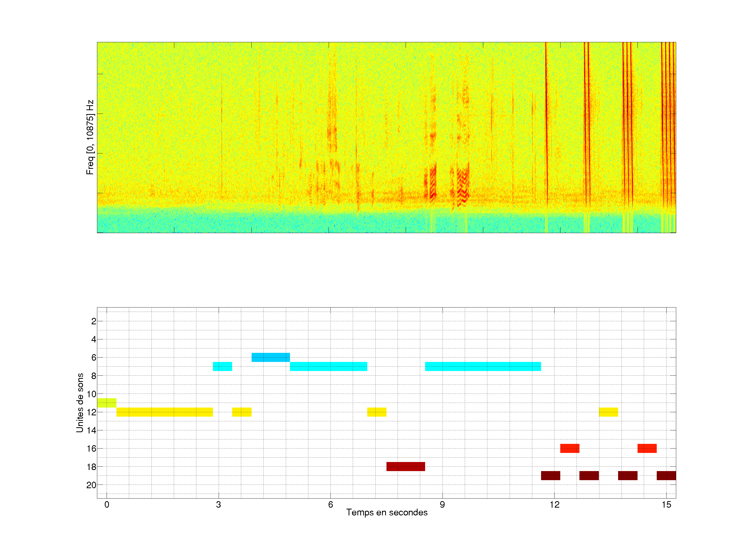Click the first maroon bar at unit 19
The height and width of the screenshot is (560, 747).
(550, 476)
